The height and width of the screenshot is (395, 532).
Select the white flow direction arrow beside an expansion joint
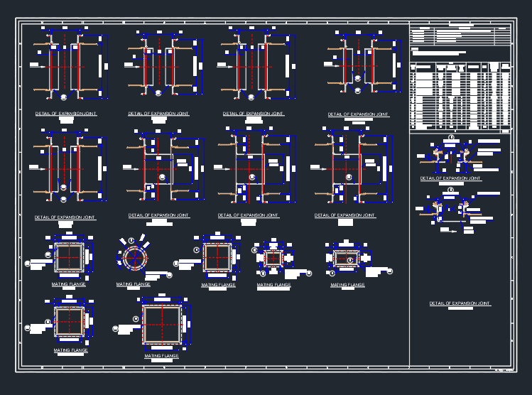(37, 67)
